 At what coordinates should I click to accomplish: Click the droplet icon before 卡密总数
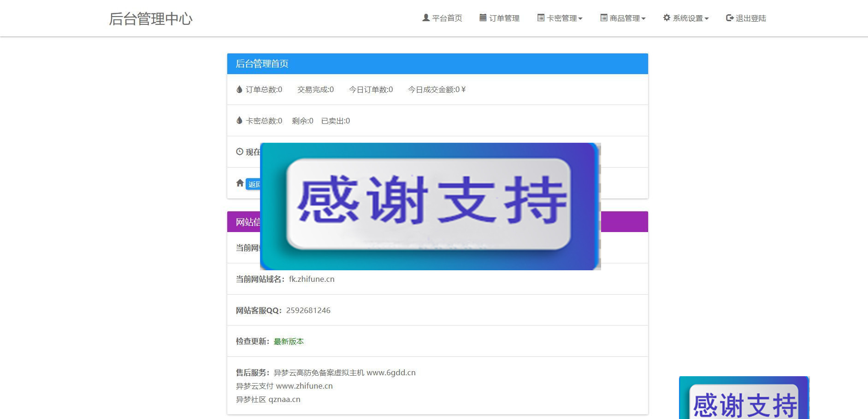(239, 120)
